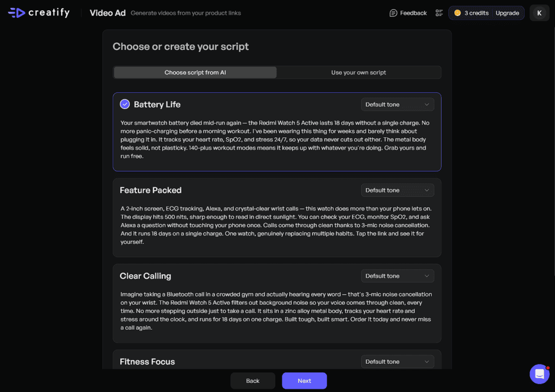
Task: Click the Battery Life script text
Action: 275,139
